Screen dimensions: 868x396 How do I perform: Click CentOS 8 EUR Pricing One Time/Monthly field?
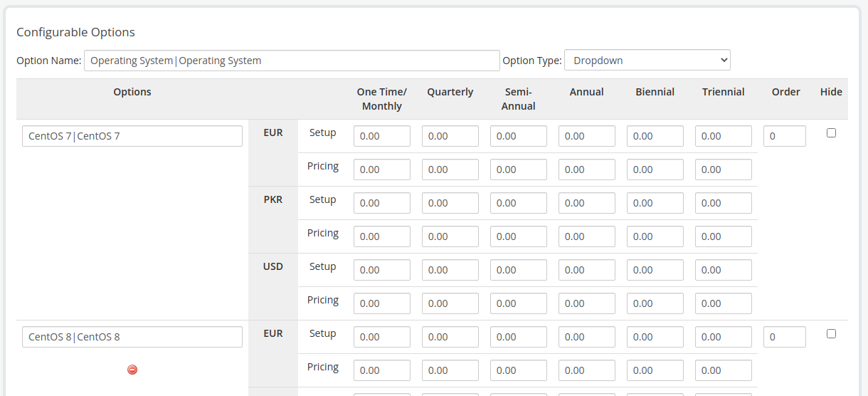[382, 370]
